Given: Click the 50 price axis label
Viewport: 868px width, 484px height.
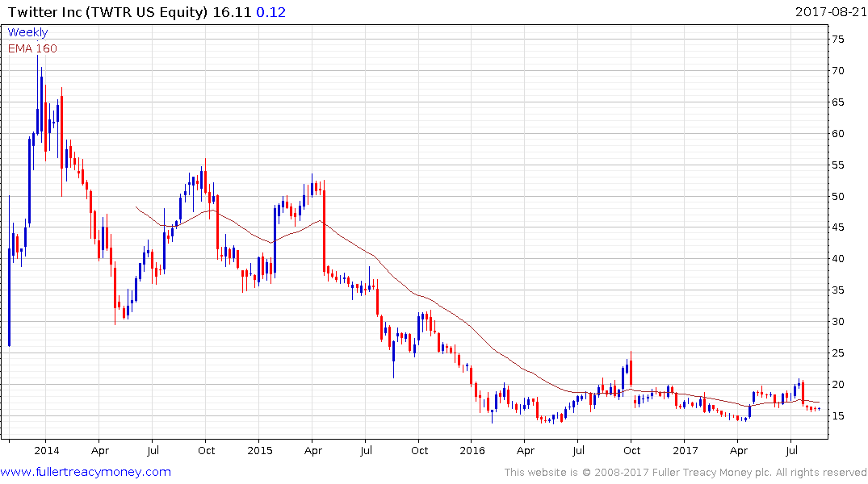Looking at the screenshot, I should [837, 196].
